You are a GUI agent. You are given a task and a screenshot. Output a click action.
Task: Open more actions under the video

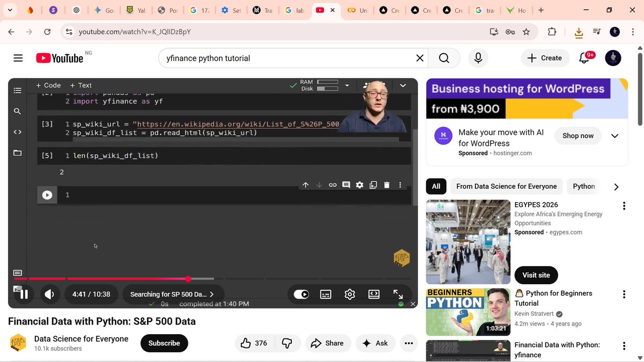pyautogui.click(x=409, y=343)
